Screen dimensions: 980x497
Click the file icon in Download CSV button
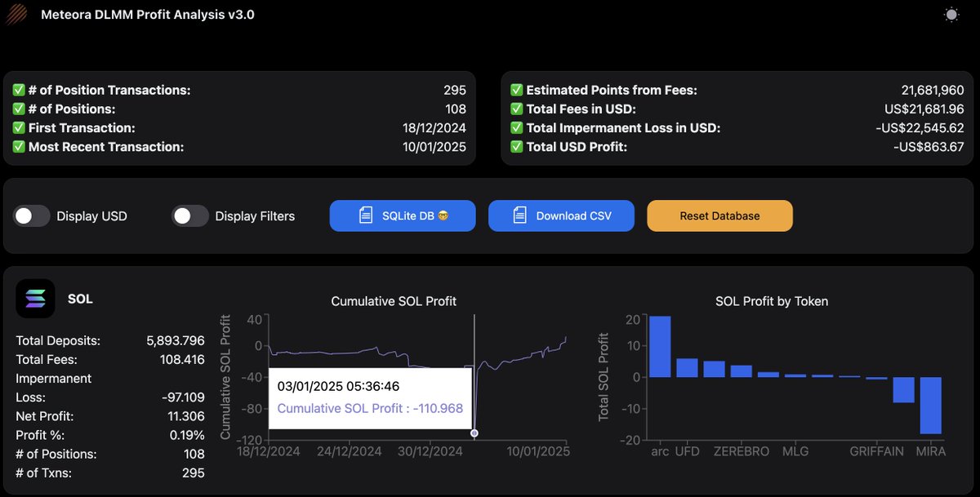[x=520, y=216]
